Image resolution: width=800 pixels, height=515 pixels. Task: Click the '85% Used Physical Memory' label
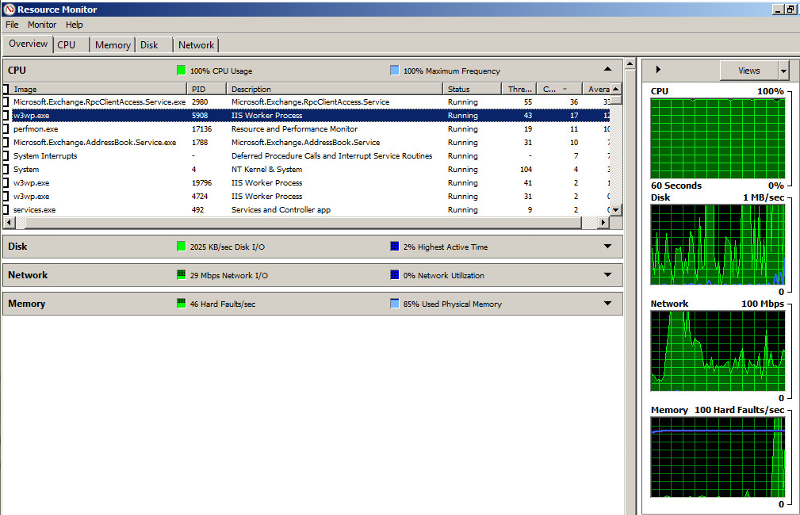tap(452, 304)
